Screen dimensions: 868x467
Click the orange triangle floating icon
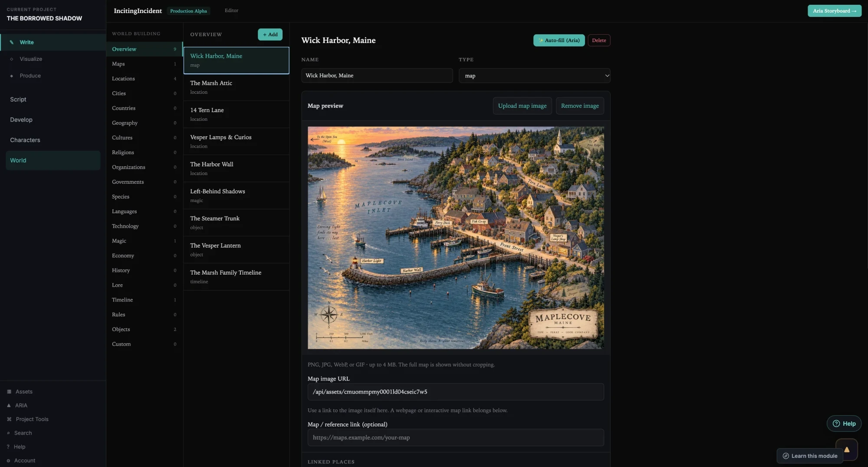tap(847, 450)
